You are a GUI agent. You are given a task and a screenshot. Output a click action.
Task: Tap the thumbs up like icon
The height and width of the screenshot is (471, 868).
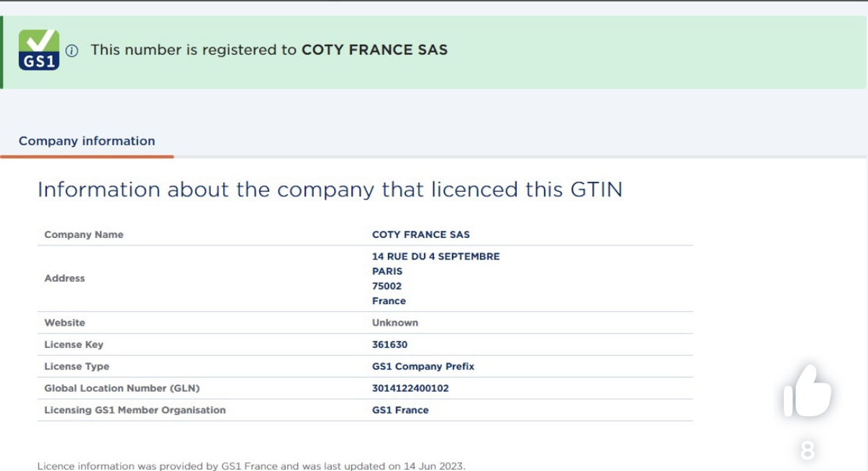(807, 391)
